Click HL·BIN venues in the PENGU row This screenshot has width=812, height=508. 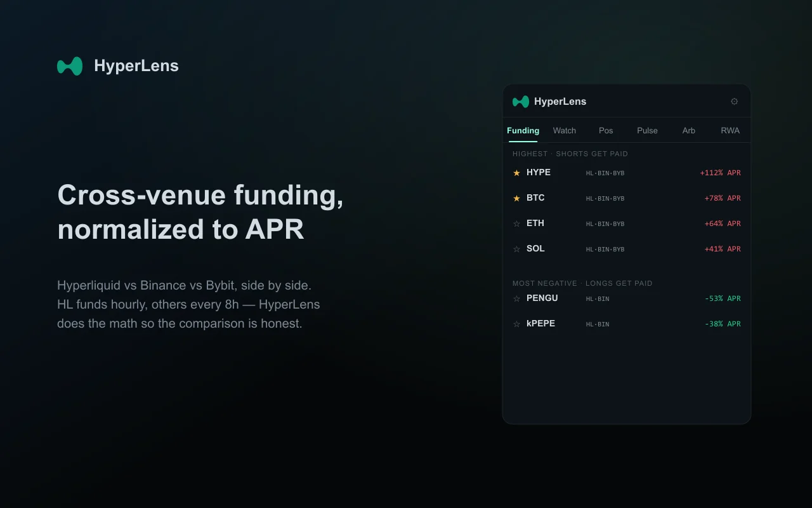pos(598,299)
